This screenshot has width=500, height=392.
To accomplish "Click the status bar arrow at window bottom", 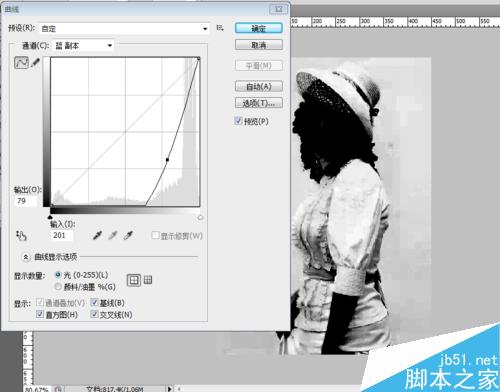I will 169,389.
